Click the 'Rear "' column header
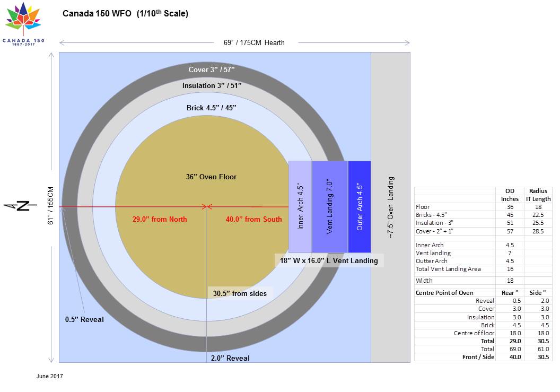Image resolution: width=560 pixels, height=392 pixels. (x=510, y=293)
